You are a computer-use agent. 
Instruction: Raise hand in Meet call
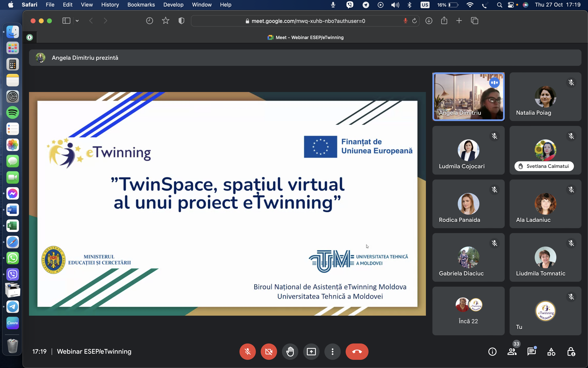(290, 351)
